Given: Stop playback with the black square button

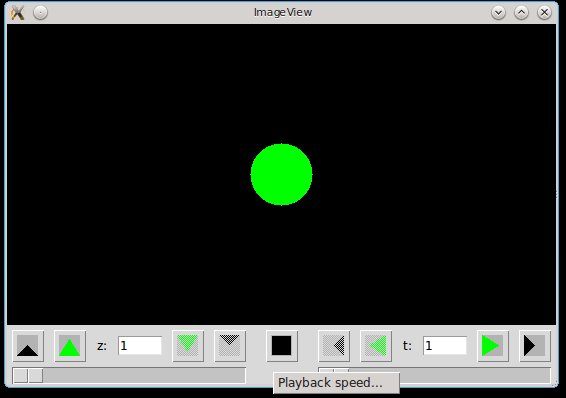Looking at the screenshot, I should pyautogui.click(x=282, y=346).
